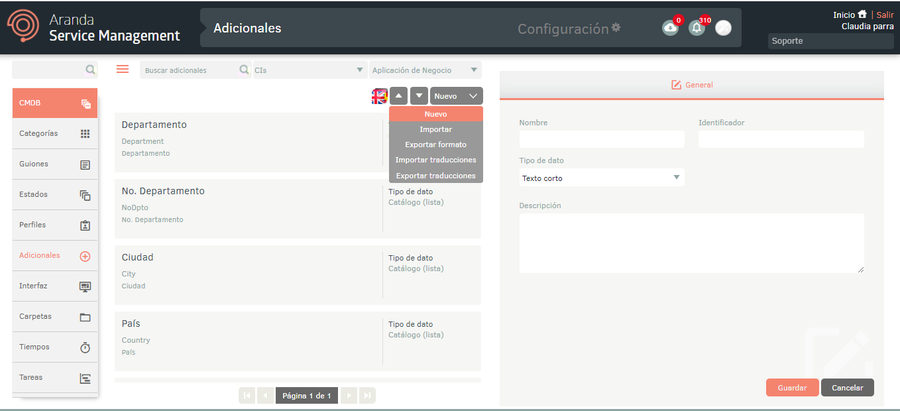This screenshot has height=411, width=900.
Task: Select Importar traducciones menu option
Action: [x=436, y=160]
